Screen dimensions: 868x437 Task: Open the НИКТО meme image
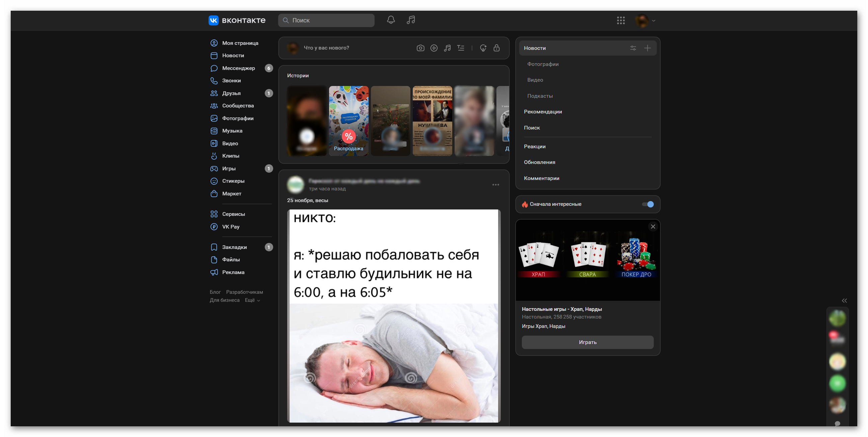coord(394,316)
